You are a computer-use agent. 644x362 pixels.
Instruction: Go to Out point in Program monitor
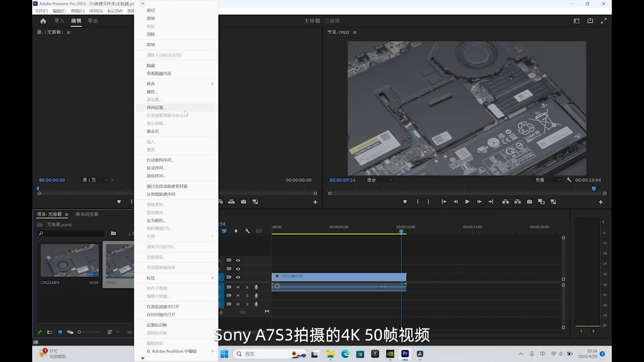(491, 202)
